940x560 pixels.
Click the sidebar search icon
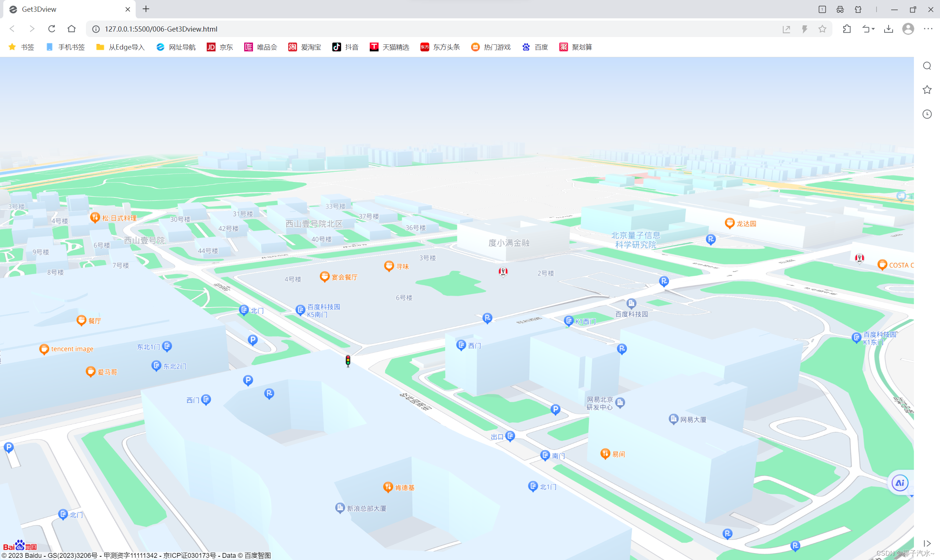927,66
